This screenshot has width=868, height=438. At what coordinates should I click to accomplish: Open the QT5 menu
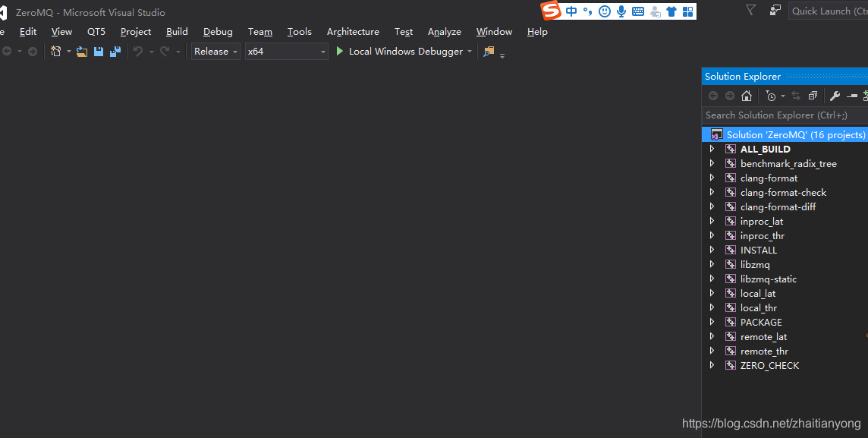tap(96, 32)
